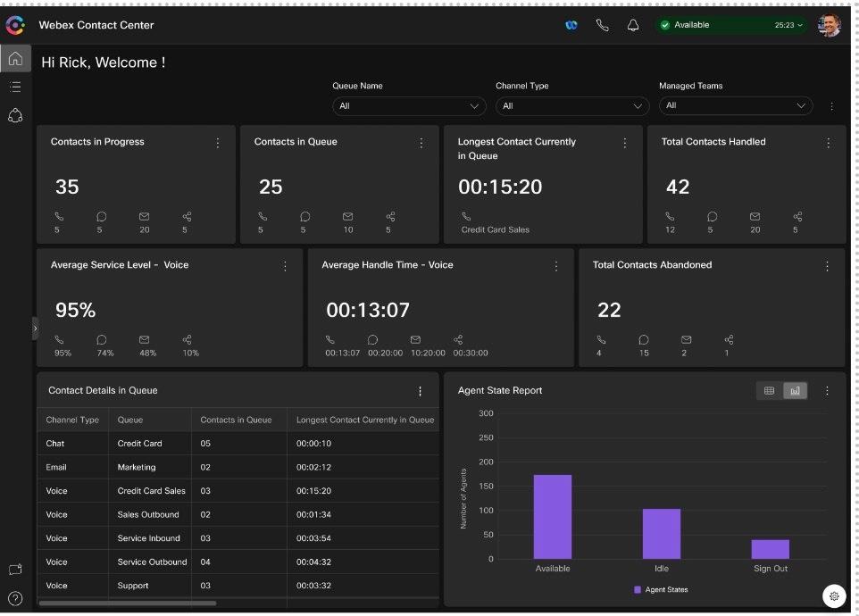Open the queue list icon in the sidebar

pyautogui.click(x=14, y=87)
